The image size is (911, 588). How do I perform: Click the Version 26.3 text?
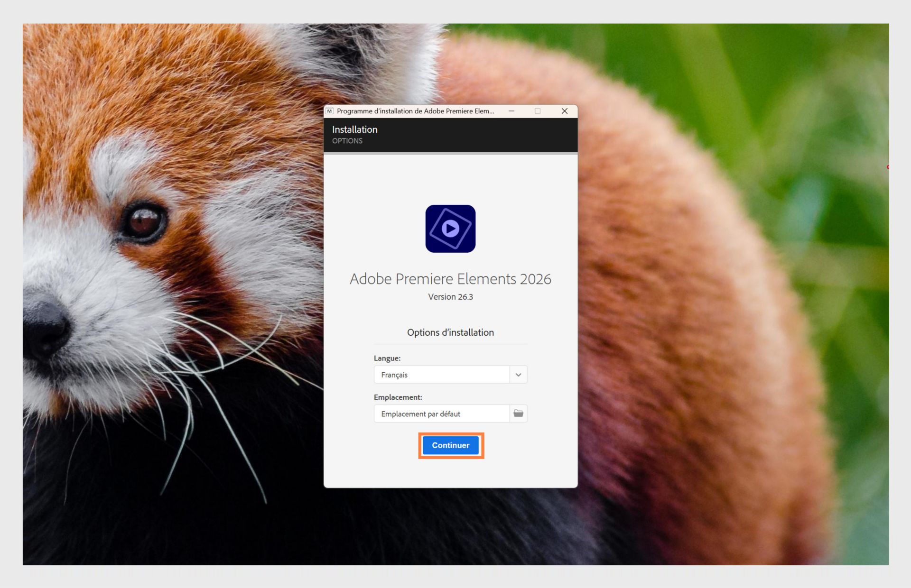click(x=450, y=297)
